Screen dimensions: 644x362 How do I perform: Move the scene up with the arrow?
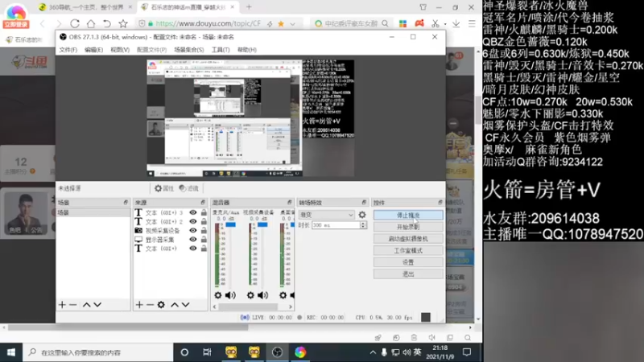pyautogui.click(x=86, y=305)
